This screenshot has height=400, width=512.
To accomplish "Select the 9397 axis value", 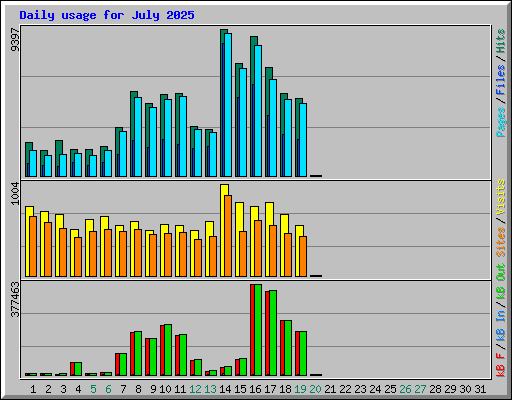I will click(15, 40).
